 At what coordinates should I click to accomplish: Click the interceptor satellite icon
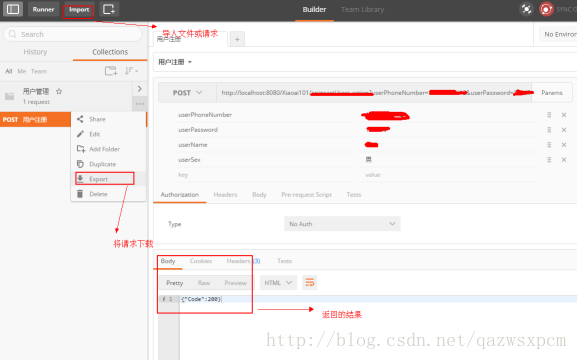tap(526, 9)
